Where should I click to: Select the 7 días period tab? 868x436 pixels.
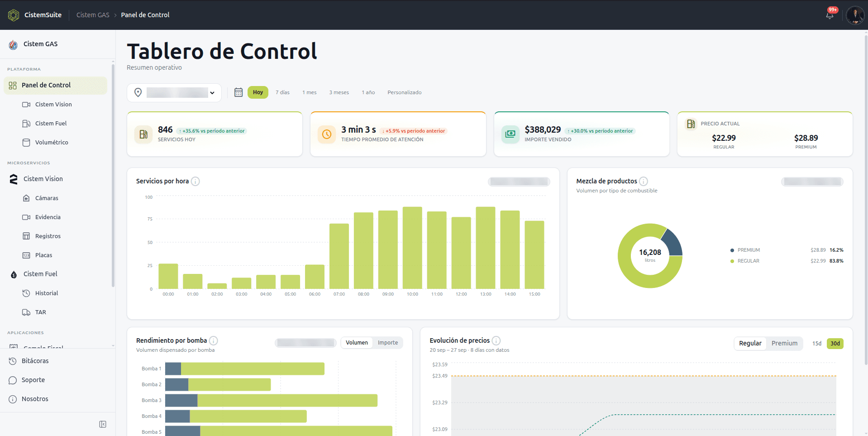pyautogui.click(x=282, y=92)
